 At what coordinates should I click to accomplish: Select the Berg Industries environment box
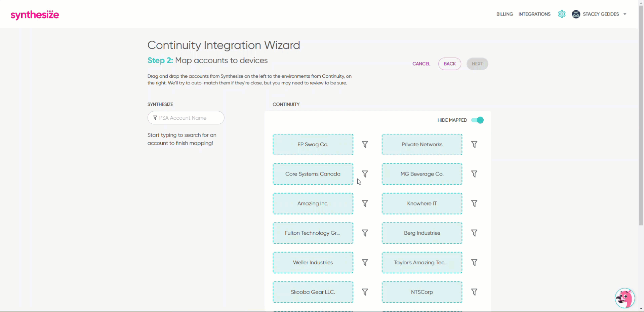point(422,233)
